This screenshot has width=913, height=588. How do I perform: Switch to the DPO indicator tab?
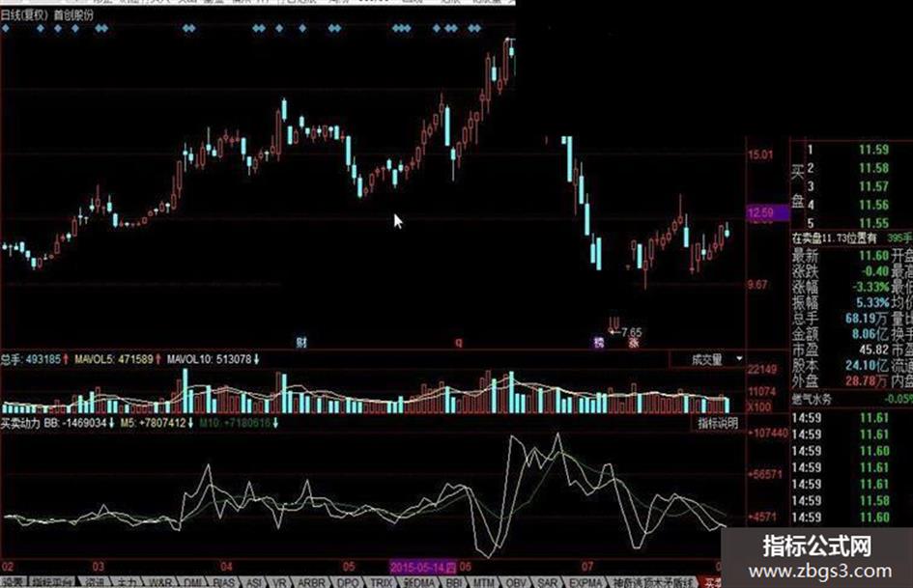[348, 582]
